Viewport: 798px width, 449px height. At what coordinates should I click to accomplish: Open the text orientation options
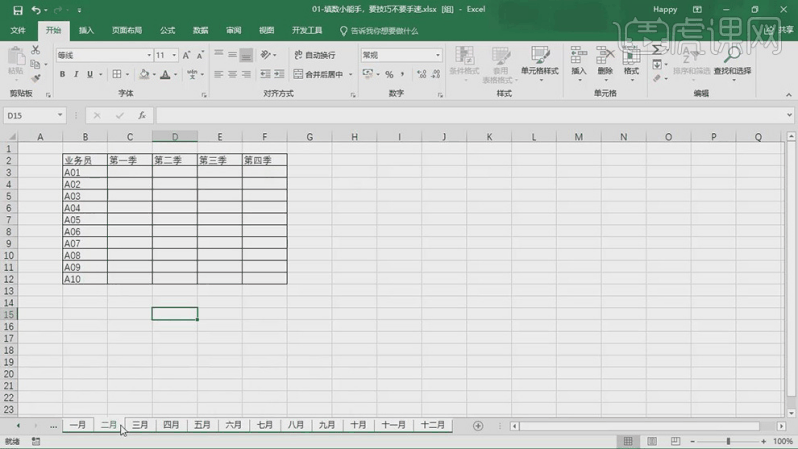268,54
